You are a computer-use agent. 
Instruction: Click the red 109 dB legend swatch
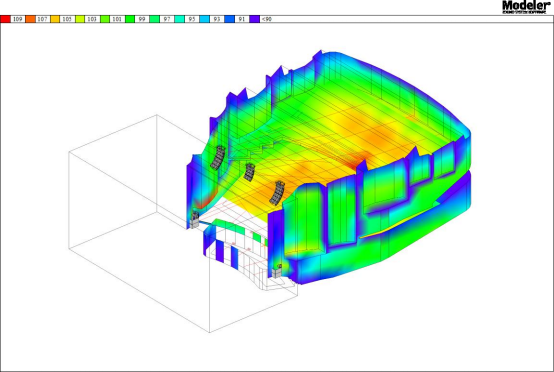pos(6,19)
